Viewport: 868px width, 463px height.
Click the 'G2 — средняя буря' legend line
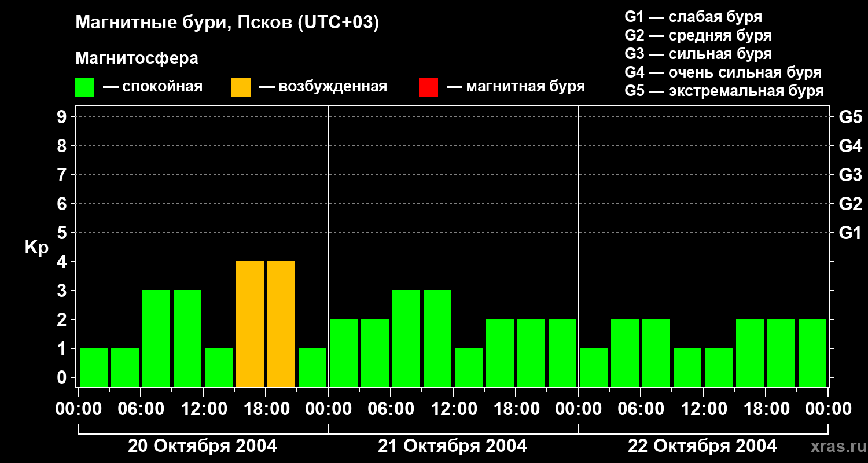pos(698,35)
